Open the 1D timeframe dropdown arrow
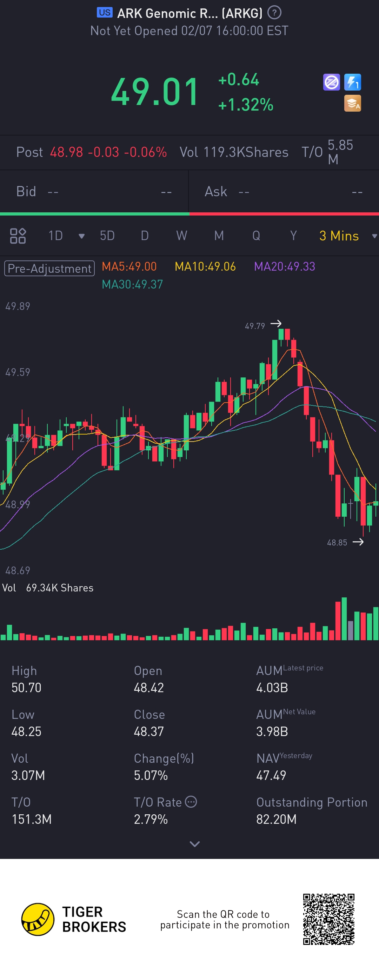Viewport: 379px width, 980px height. [81, 236]
